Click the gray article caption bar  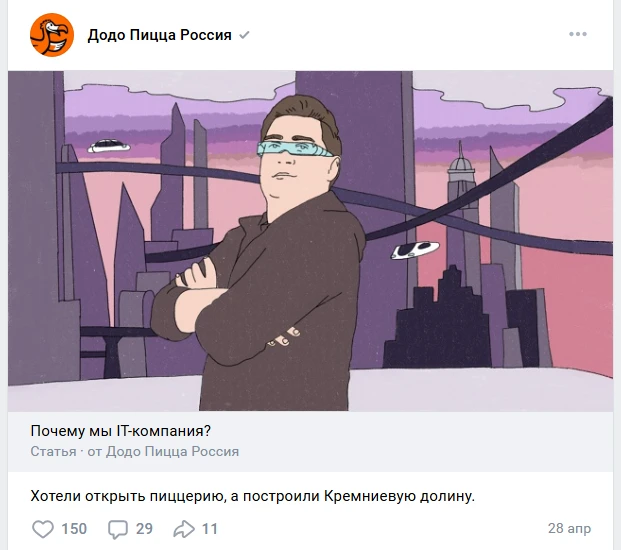pyautogui.click(x=310, y=441)
